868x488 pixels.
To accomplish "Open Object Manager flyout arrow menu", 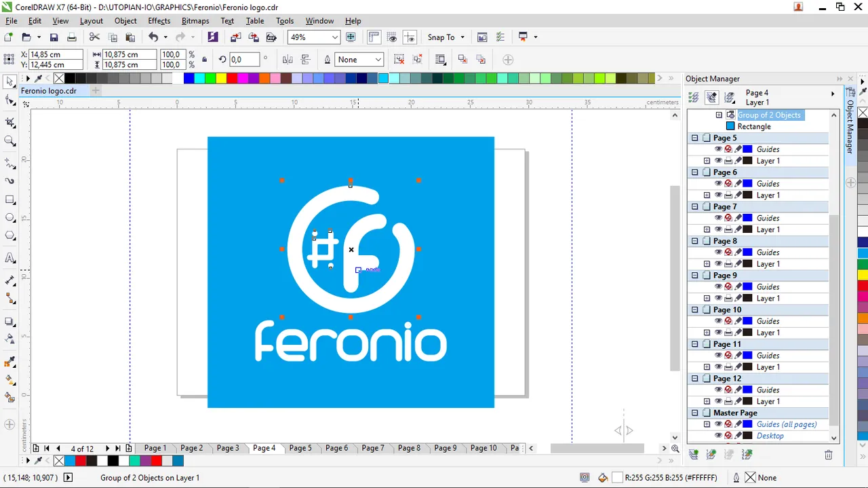I will click(x=833, y=94).
